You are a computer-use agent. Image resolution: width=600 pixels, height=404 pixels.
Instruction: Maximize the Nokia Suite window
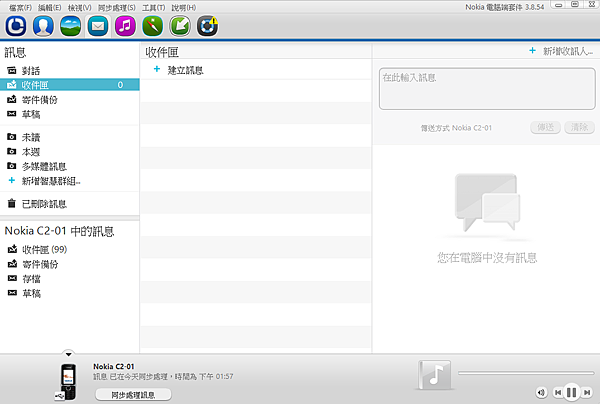(x=575, y=4)
